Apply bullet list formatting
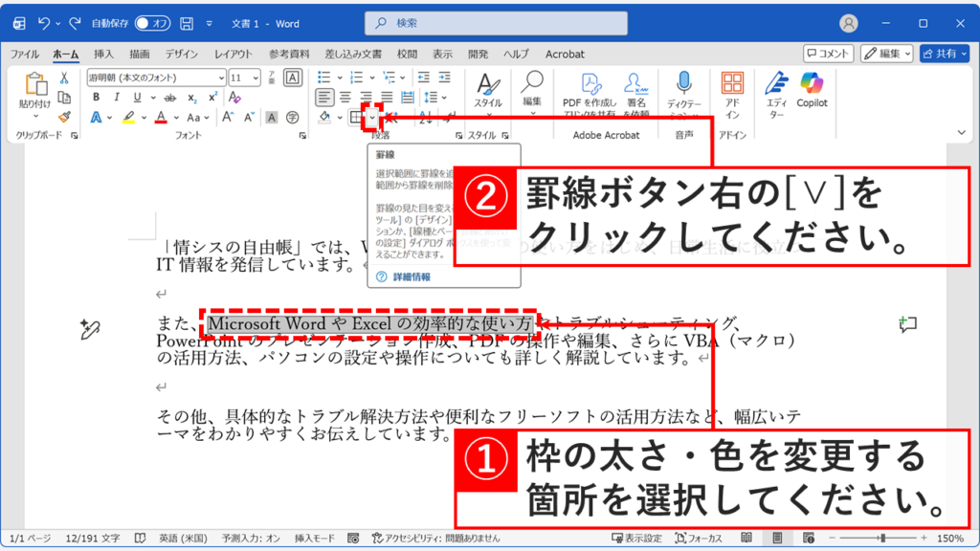Viewport: 980px width, 551px height. (325, 76)
